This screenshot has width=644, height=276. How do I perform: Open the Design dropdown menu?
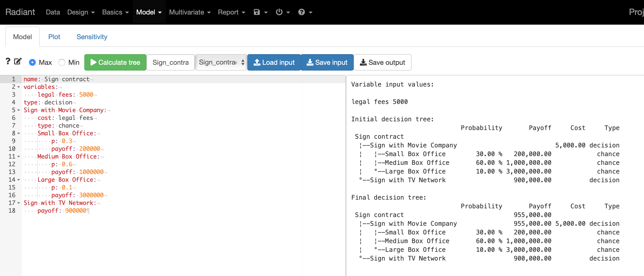[81, 12]
